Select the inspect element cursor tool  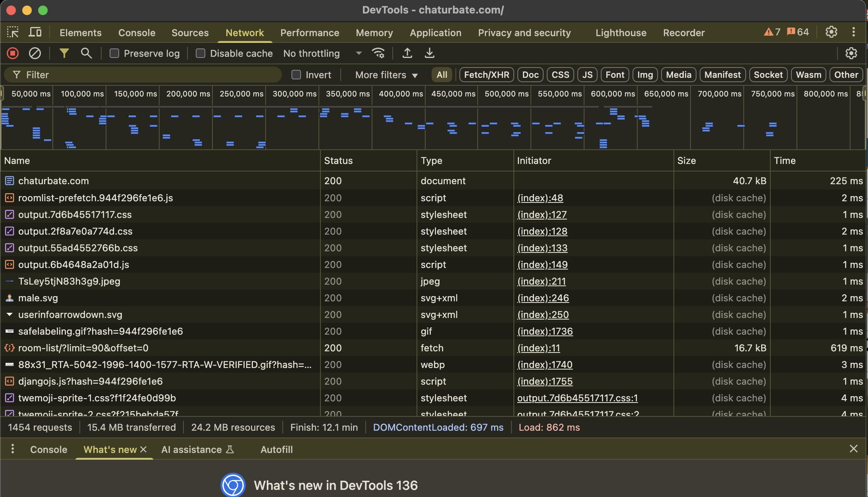coord(13,32)
